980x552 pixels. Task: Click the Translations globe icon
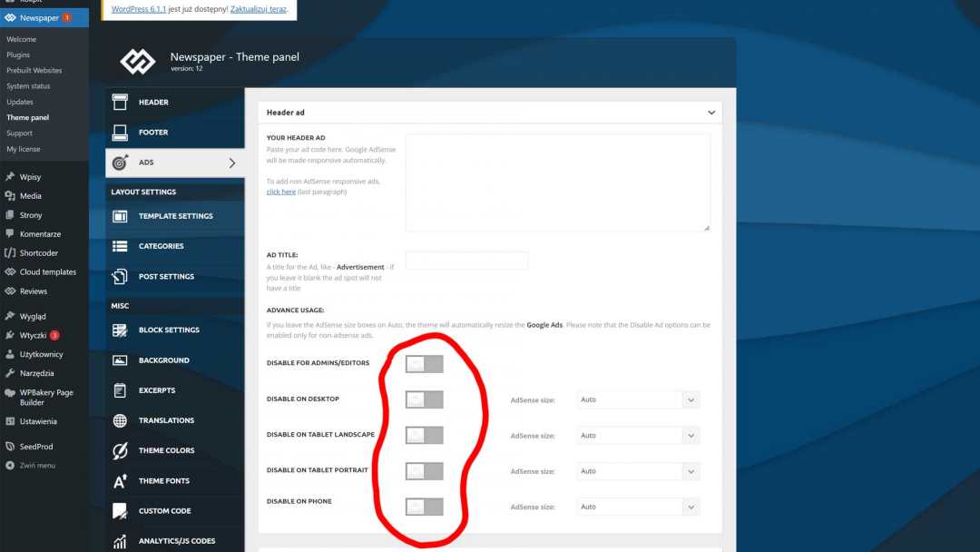(120, 420)
